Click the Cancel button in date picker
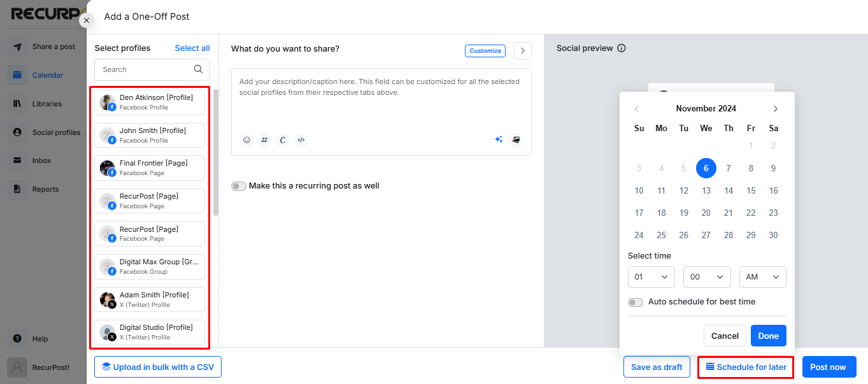This screenshot has width=868, height=384. point(725,336)
